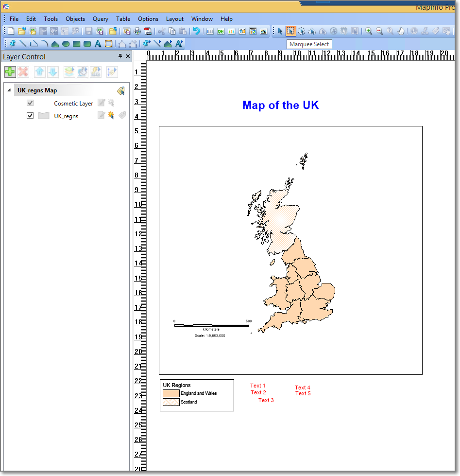Toggle UK_regns selectable icon

[x=111, y=115]
